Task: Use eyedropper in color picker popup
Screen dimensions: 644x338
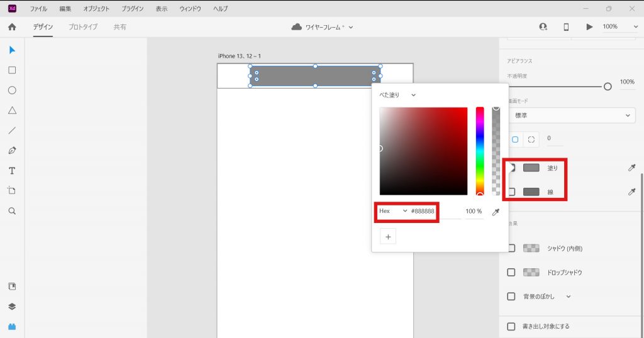Action: point(496,212)
